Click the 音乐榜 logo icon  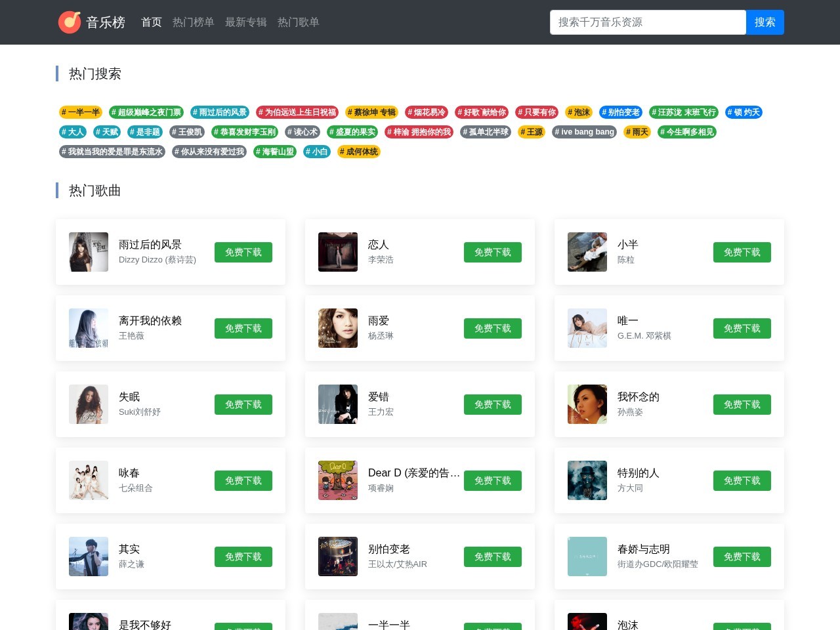(70, 22)
